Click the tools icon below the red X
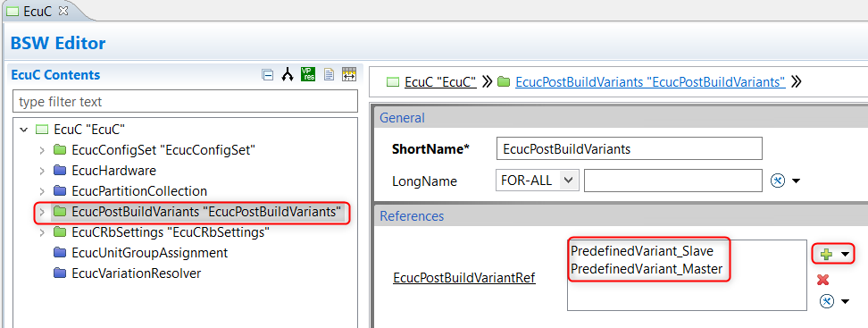This screenshot has height=328, width=868. click(827, 301)
